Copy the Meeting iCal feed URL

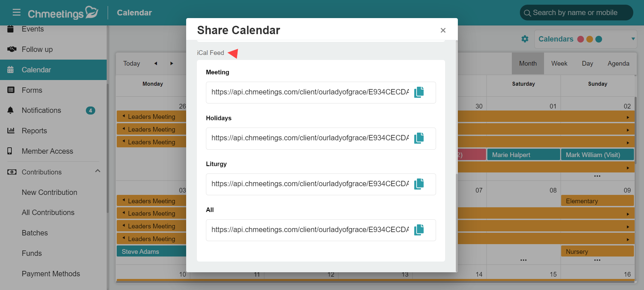click(419, 92)
